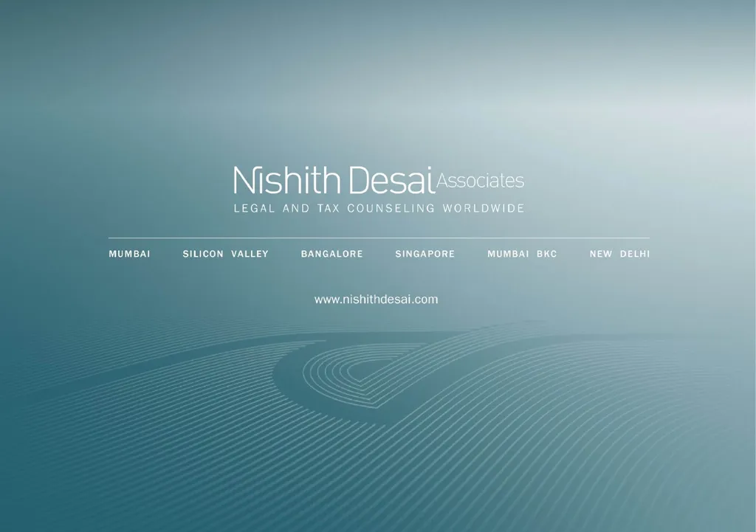Click the LEGAL AND TAX COUNSELING WORLDWIDE tagline
This screenshot has height=532, width=756.
coord(379,208)
